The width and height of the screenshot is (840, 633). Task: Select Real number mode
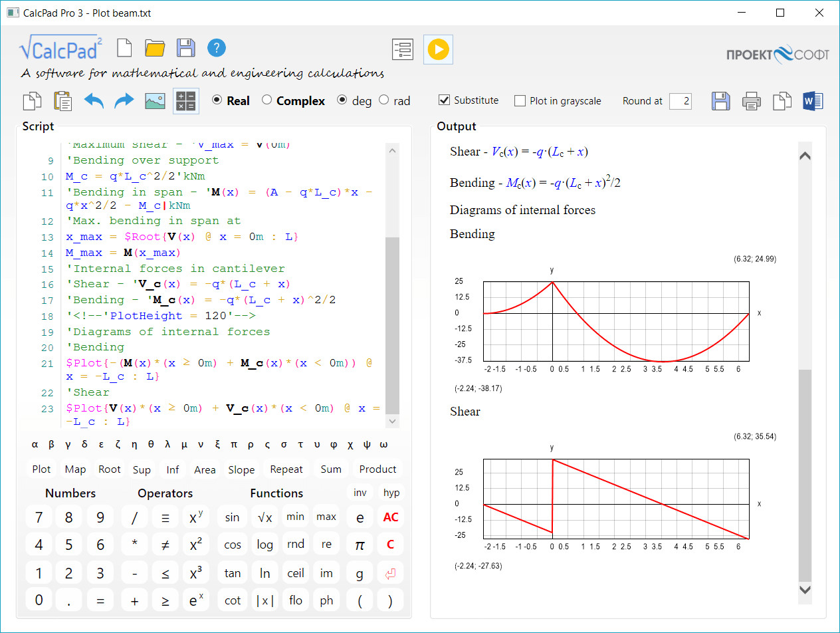point(231,100)
